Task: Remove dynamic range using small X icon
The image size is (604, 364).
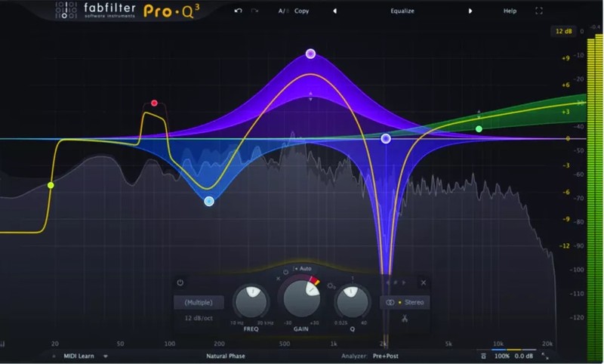Action: coord(278,279)
